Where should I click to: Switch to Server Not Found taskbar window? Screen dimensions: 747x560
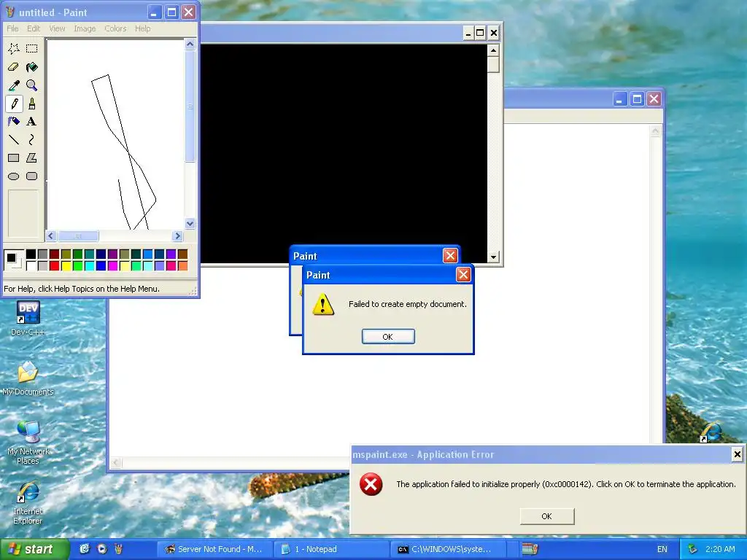215,549
